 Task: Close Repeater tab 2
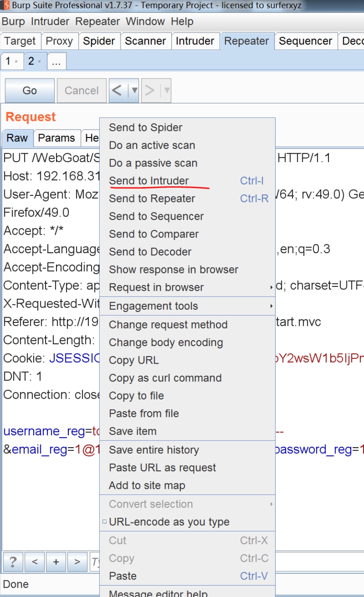point(39,62)
